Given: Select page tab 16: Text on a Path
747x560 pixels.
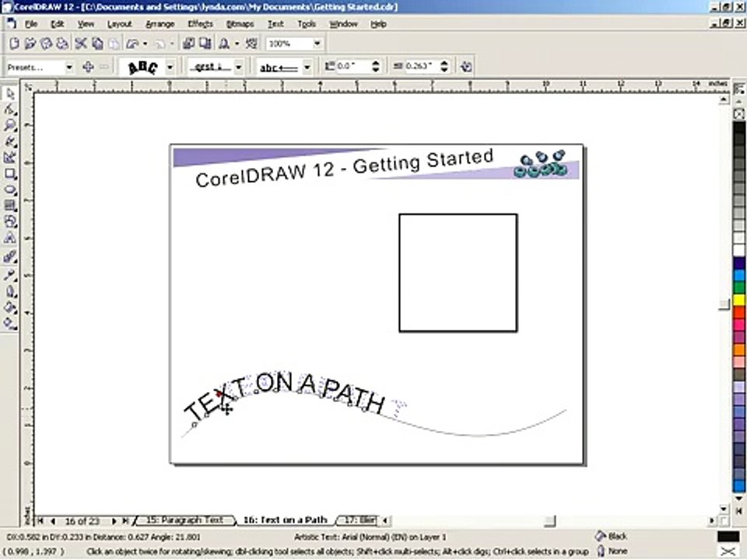Looking at the screenshot, I should [286, 520].
